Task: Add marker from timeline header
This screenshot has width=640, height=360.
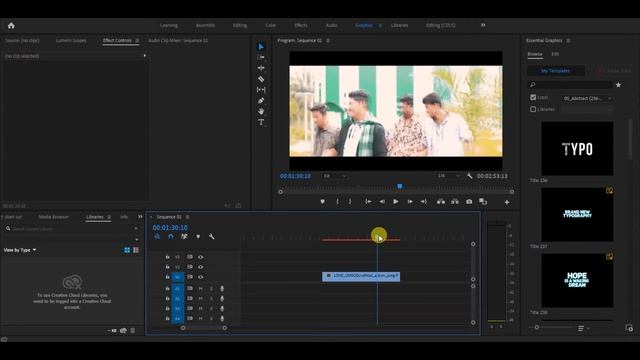Action: [x=198, y=236]
